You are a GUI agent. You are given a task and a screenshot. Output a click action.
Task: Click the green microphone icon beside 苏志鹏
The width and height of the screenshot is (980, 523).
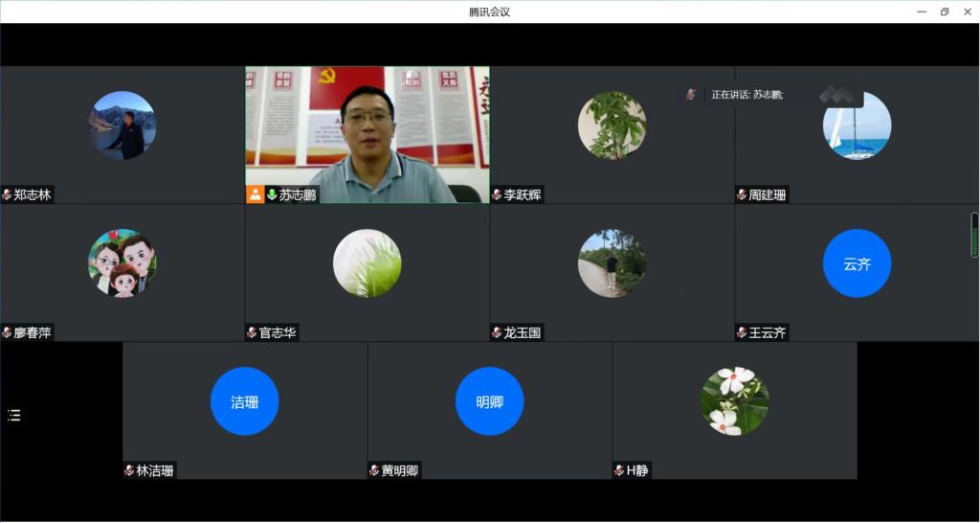click(x=272, y=194)
